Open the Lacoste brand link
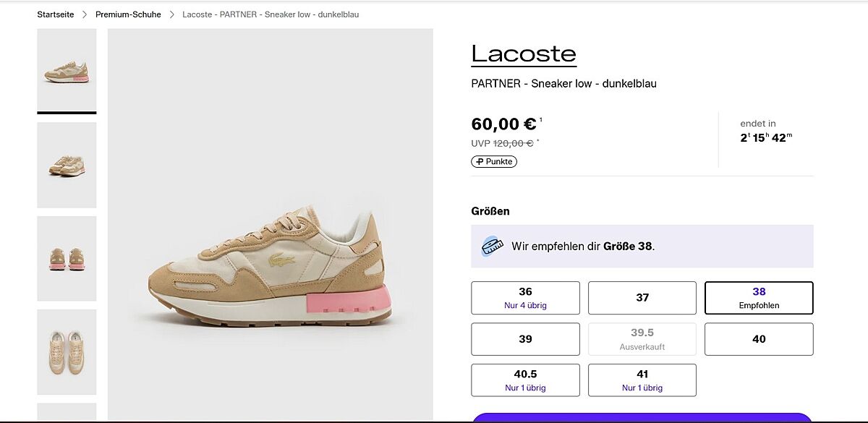This screenshot has height=423, width=868. [x=524, y=54]
